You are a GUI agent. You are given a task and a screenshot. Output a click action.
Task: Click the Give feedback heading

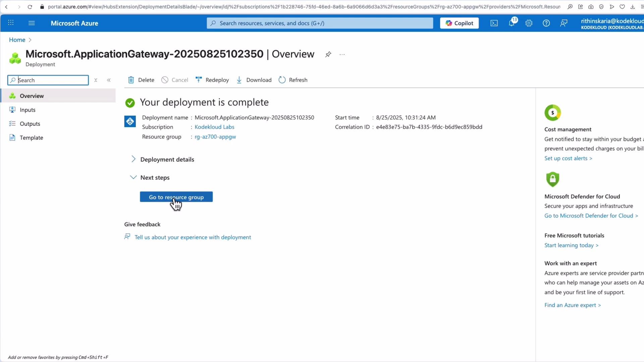coord(142,224)
